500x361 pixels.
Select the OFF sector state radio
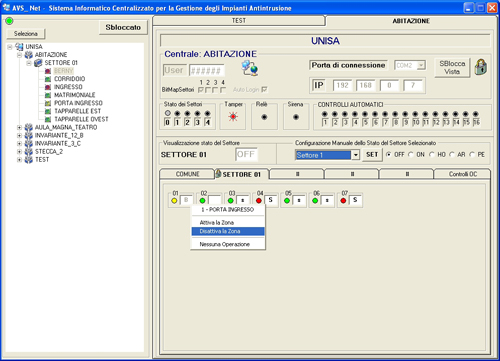pyautogui.click(x=389, y=155)
